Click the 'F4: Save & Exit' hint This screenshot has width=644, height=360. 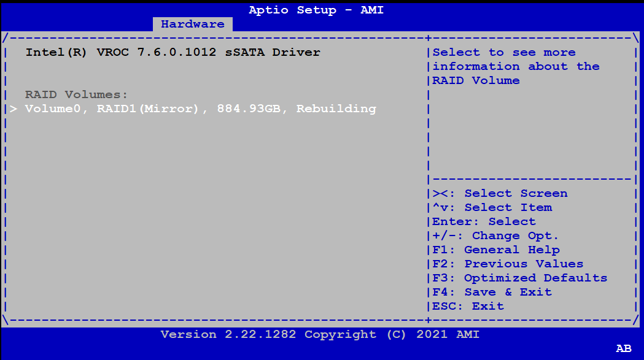492,292
